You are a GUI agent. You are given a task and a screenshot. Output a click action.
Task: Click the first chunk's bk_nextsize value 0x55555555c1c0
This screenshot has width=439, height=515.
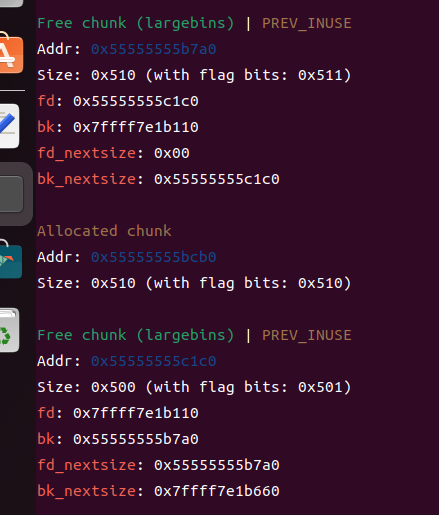tap(217, 179)
